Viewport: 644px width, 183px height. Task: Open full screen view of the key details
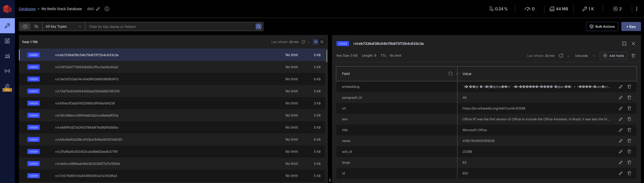(624, 44)
